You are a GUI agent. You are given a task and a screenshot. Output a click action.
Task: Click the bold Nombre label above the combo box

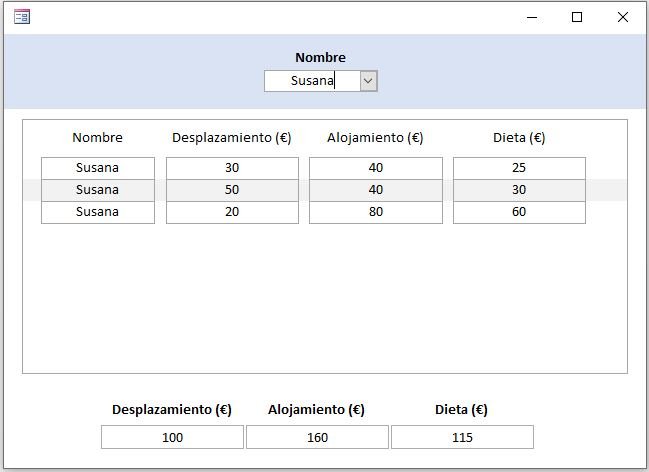[x=320, y=58]
